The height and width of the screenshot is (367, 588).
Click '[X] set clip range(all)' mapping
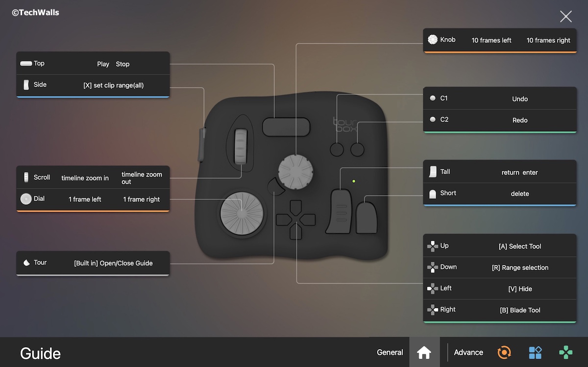tap(113, 85)
